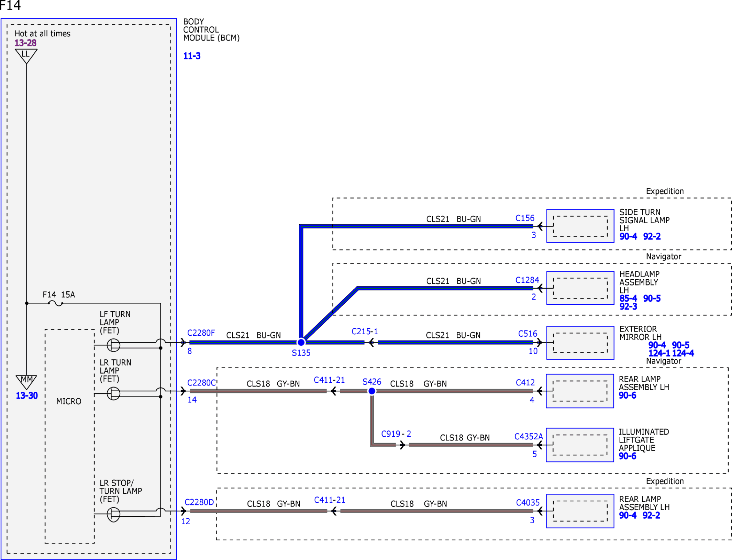Open connector C215-1 label

pyautogui.click(x=365, y=332)
